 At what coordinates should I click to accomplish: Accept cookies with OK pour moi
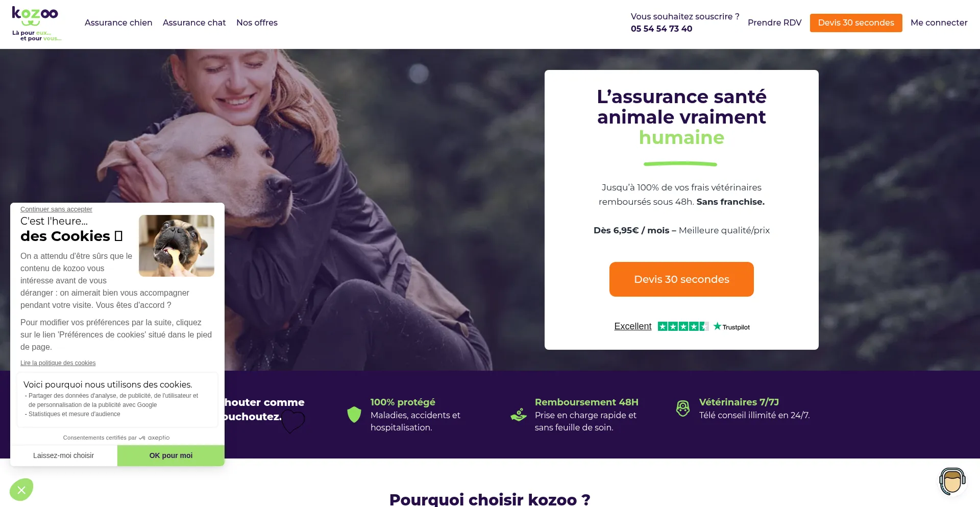(171, 455)
